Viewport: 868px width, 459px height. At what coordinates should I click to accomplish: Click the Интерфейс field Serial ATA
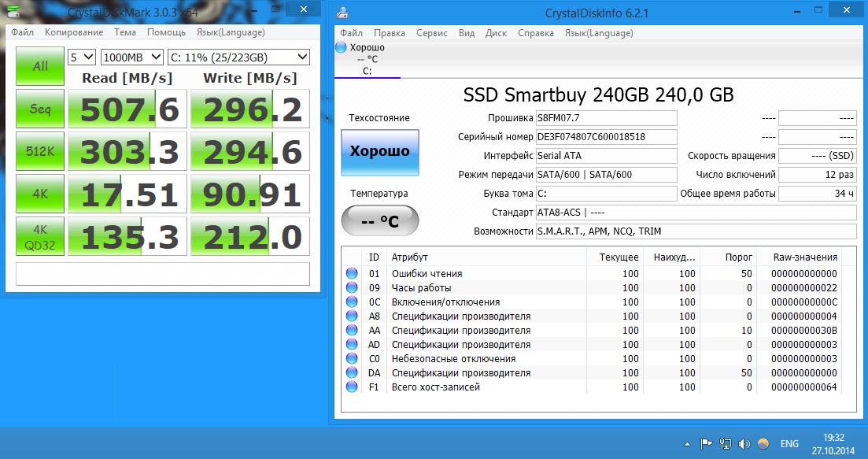606,156
